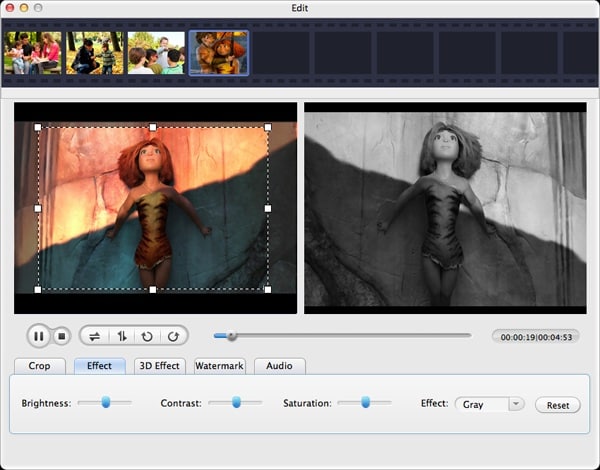Image resolution: width=600 pixels, height=470 pixels.
Task: Click the Reset button
Action: [x=558, y=405]
